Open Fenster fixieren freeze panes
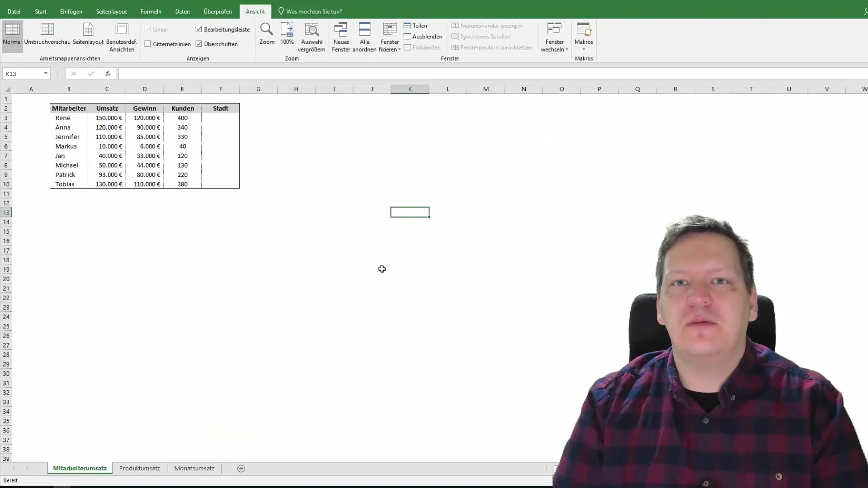This screenshot has height=488, width=868. pos(390,37)
